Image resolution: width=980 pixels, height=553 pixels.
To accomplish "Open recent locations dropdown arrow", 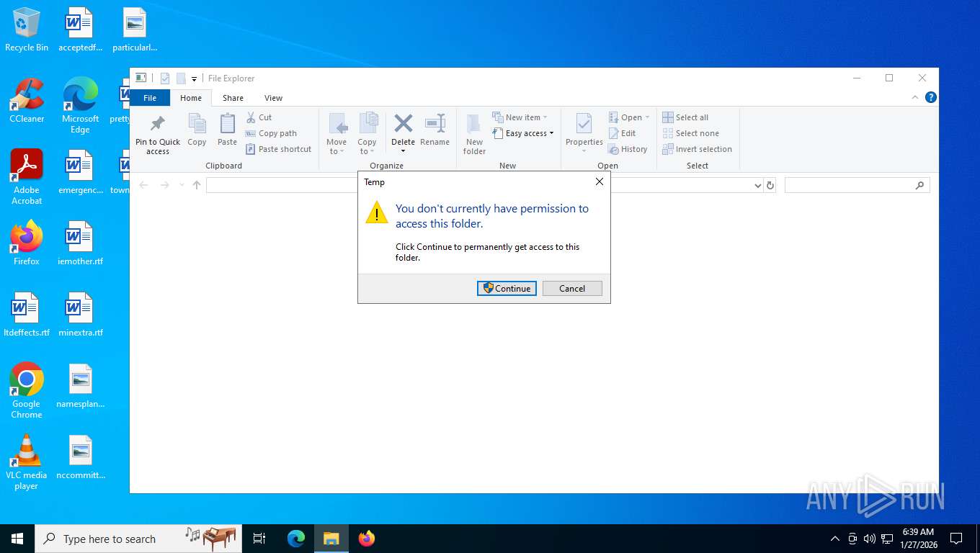I will coord(182,185).
